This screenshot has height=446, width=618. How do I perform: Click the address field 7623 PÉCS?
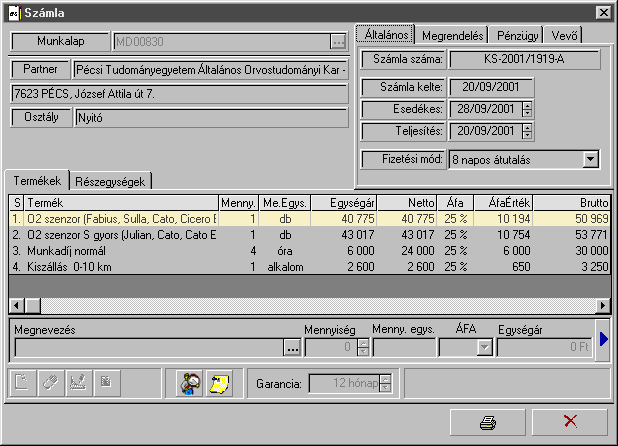pos(179,94)
